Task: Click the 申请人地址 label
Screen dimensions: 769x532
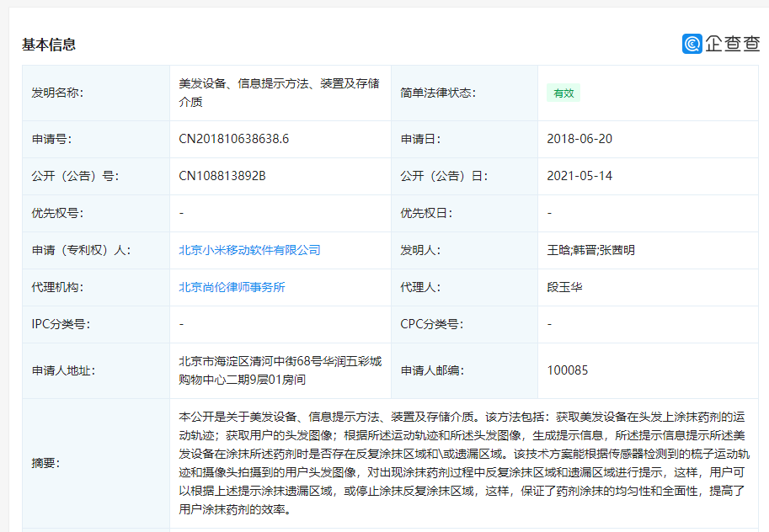Action: tap(63, 370)
